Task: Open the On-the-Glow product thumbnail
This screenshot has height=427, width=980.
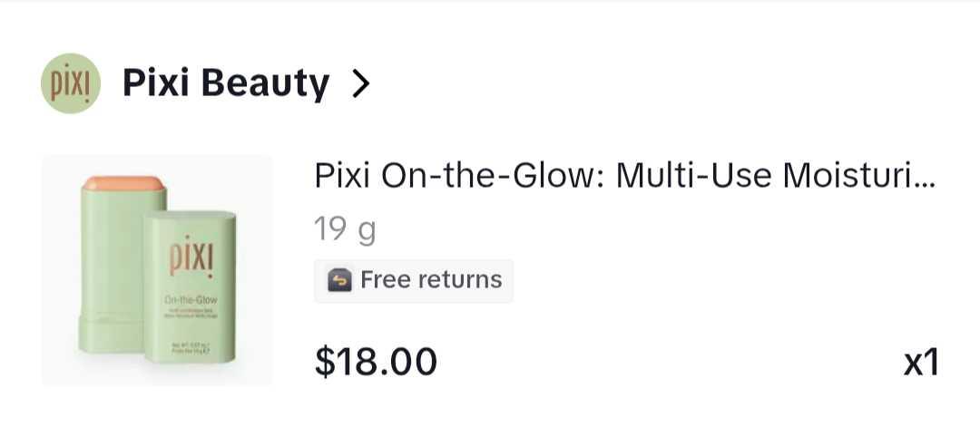Action: pyautogui.click(x=157, y=270)
